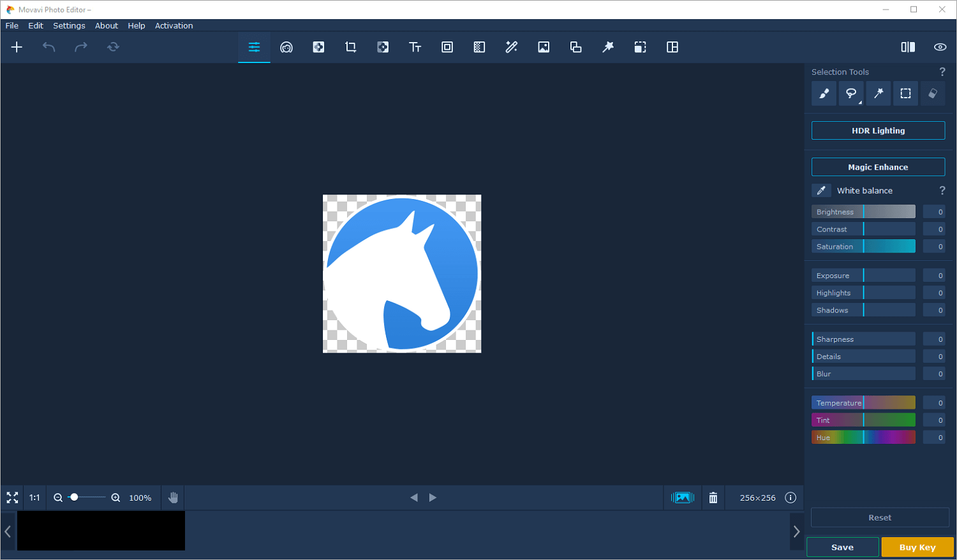Select the selection Eraser tool
957x560 pixels.
coord(933,94)
